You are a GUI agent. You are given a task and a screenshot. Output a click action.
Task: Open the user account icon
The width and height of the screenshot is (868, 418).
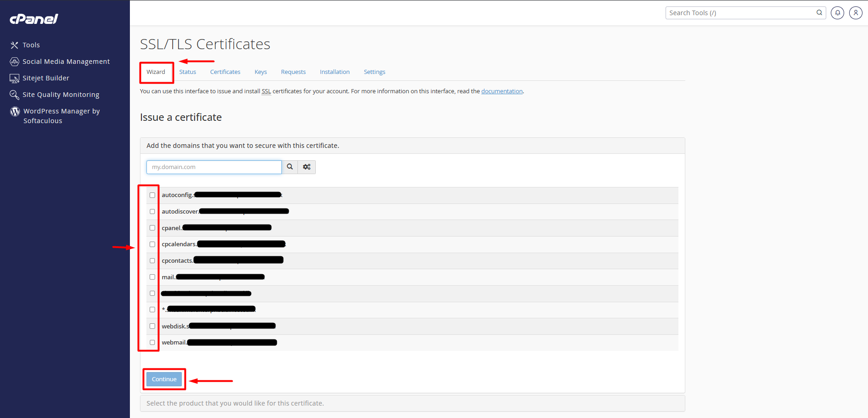click(x=856, y=13)
